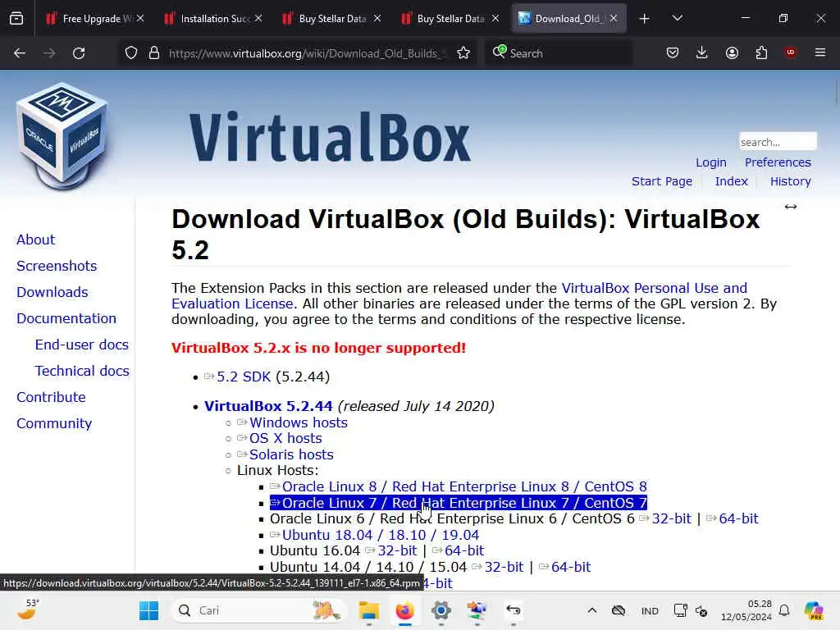The height and width of the screenshot is (630, 840).
Task: Open the extensions puzzle icon
Action: coord(761,52)
